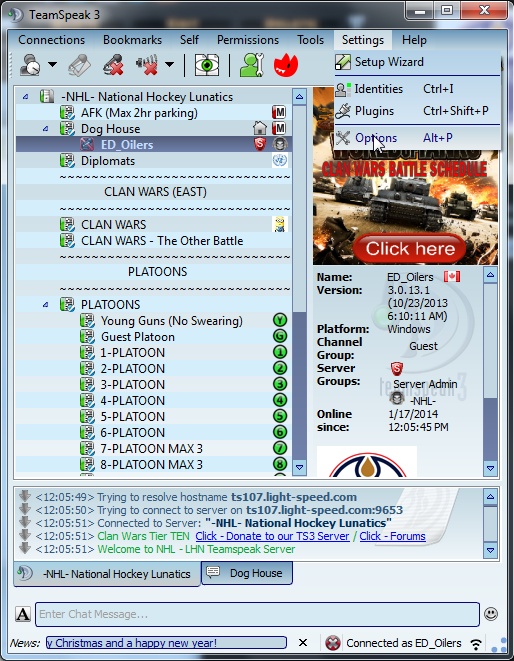Open the connect dropdown arrow in the toolbar
The height and width of the screenshot is (661, 514).
click(x=52, y=64)
